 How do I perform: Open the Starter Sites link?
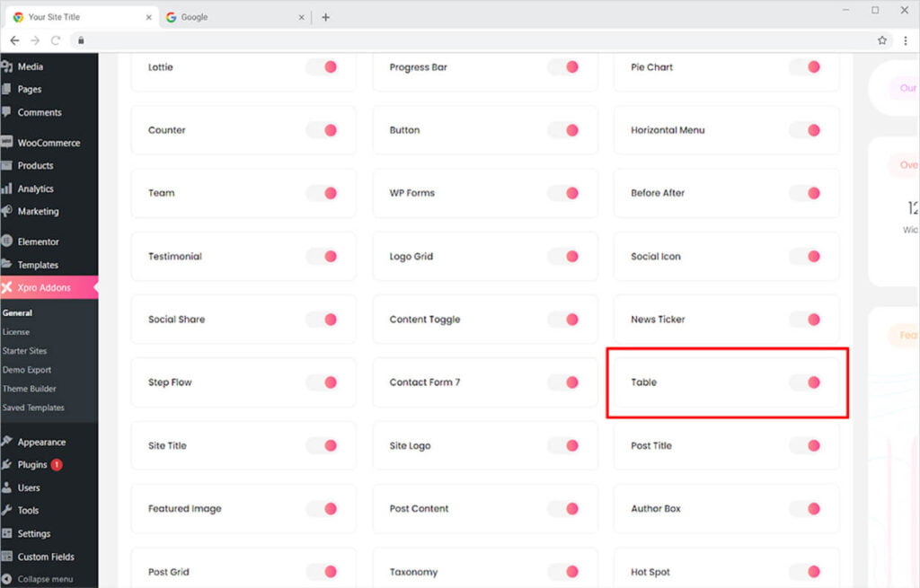(25, 351)
